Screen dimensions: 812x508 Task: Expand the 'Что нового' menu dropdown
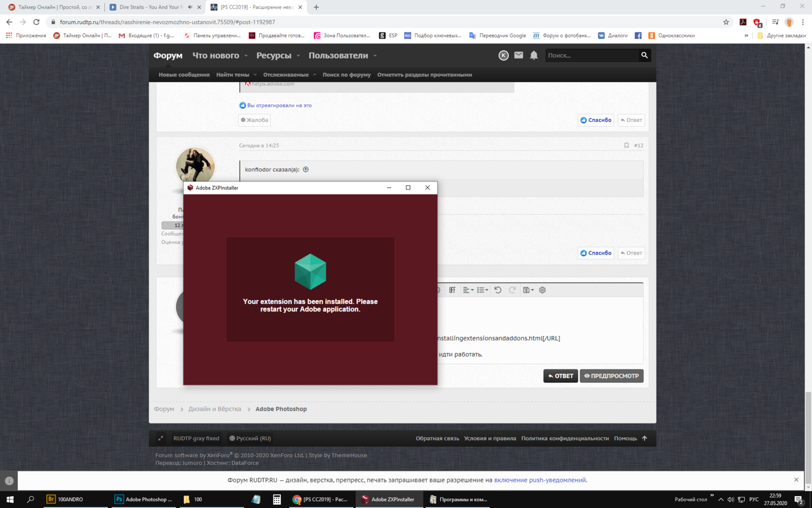pos(246,56)
